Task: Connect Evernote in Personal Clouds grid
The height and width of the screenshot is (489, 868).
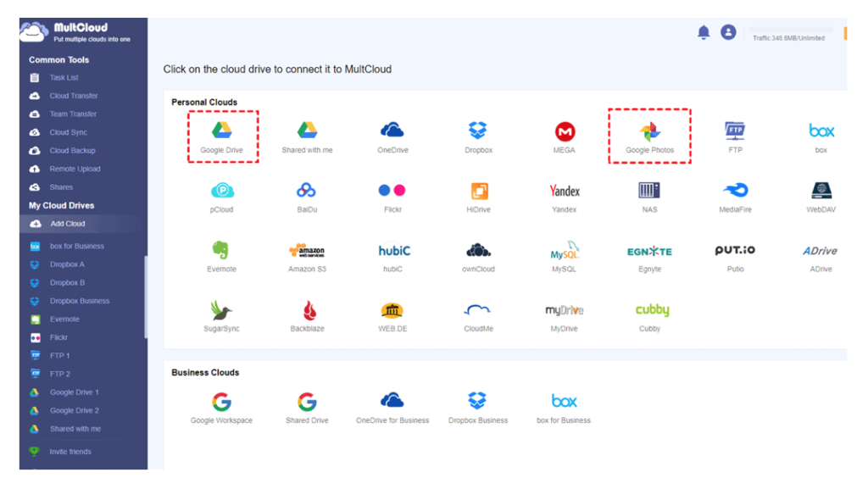Action: click(x=222, y=257)
